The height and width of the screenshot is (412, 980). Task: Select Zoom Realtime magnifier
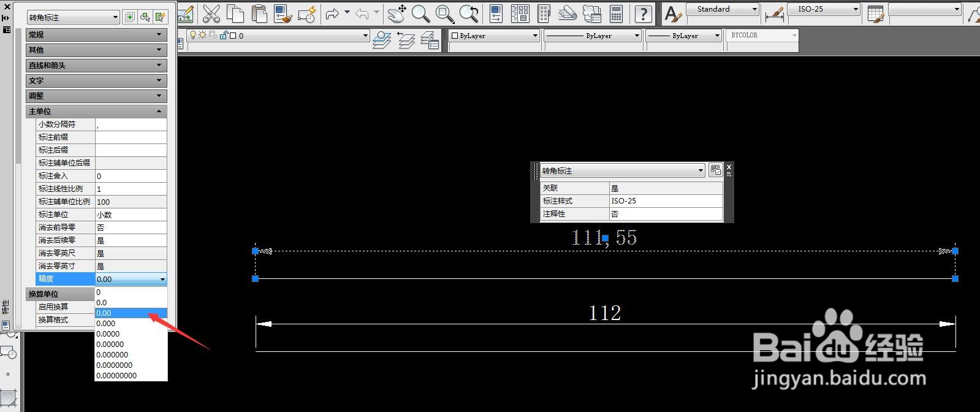coord(420,13)
